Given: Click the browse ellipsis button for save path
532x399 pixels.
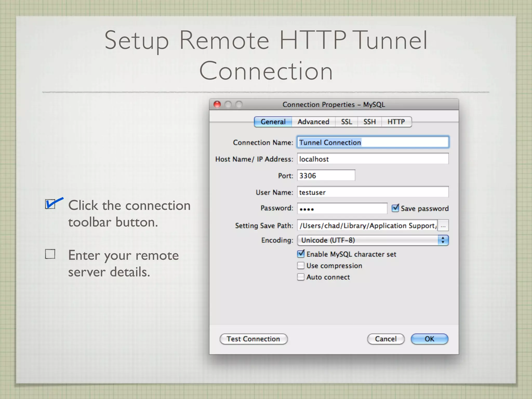Looking at the screenshot, I should (443, 225).
